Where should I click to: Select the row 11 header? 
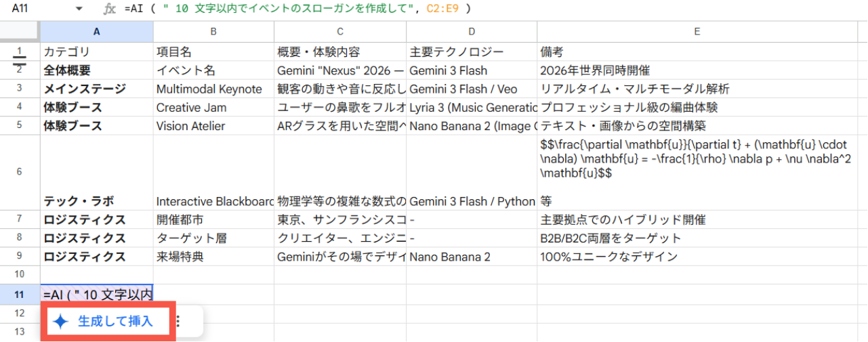(x=20, y=294)
